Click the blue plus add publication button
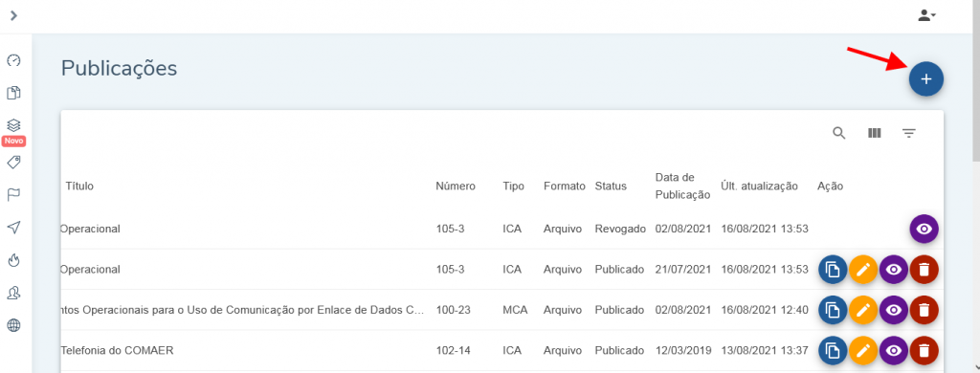Viewport: 980px width, 373px height. coord(926,79)
